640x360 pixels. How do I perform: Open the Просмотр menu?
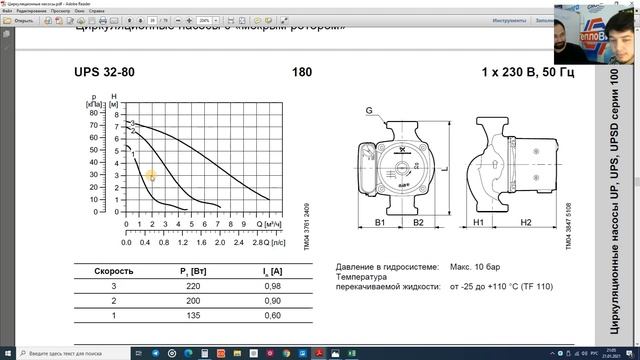(x=60, y=11)
